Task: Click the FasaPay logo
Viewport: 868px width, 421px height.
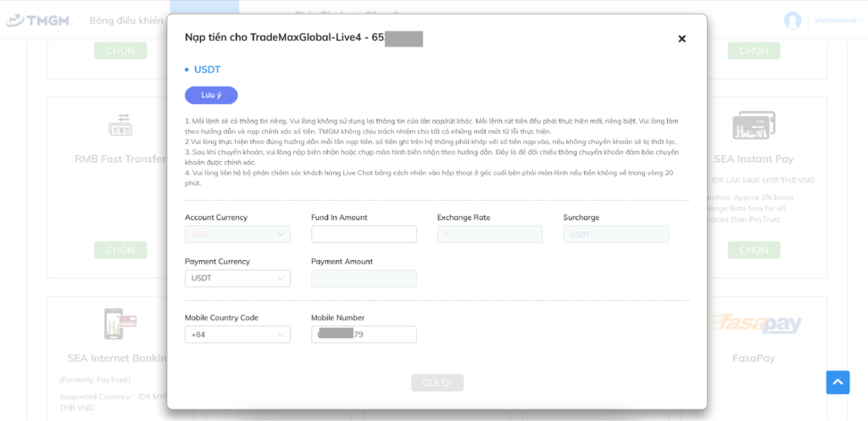Action: [754, 323]
